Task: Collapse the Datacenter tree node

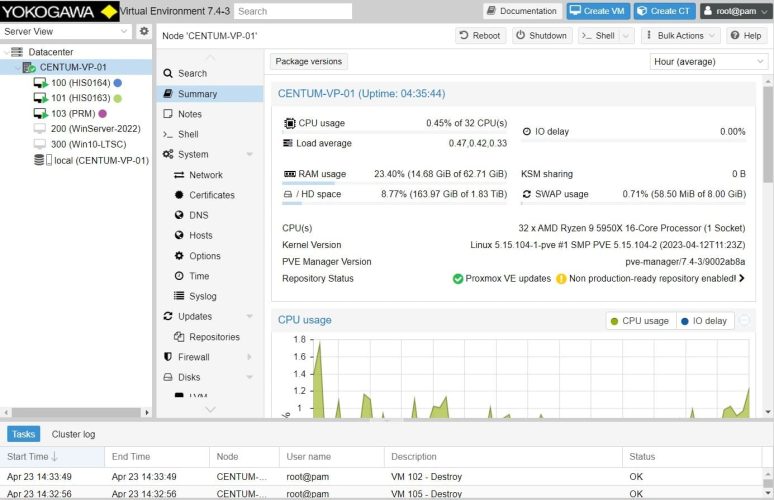Action: pos(6,52)
